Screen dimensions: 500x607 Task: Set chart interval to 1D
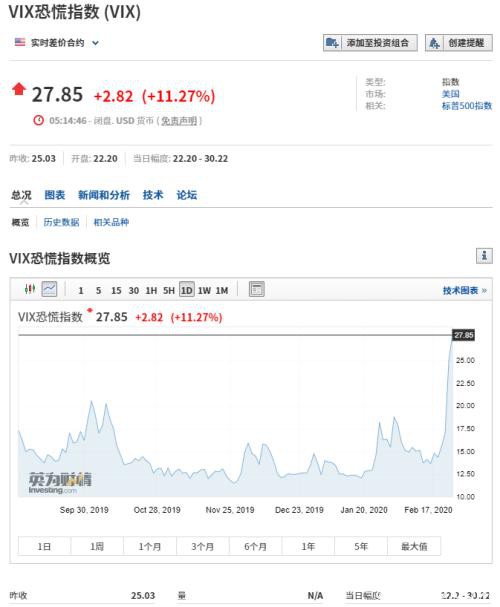point(187,290)
